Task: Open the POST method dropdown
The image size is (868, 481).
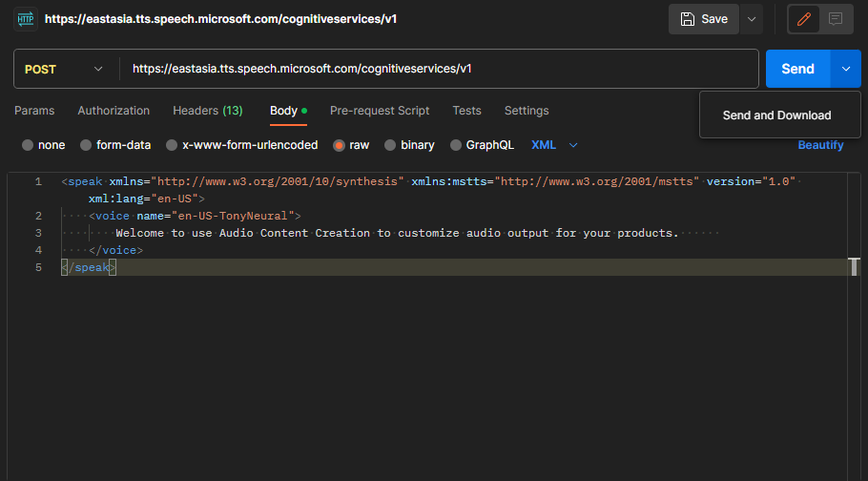Action: pos(65,69)
